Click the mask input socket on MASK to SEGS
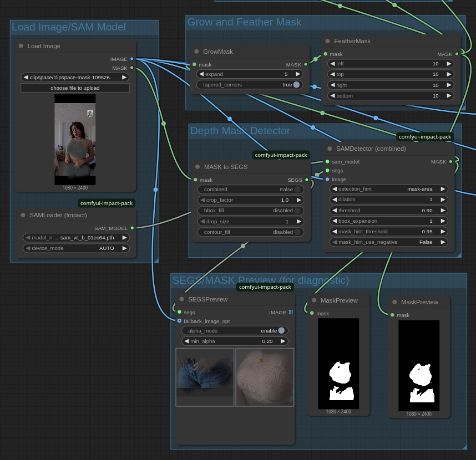 click(195, 180)
